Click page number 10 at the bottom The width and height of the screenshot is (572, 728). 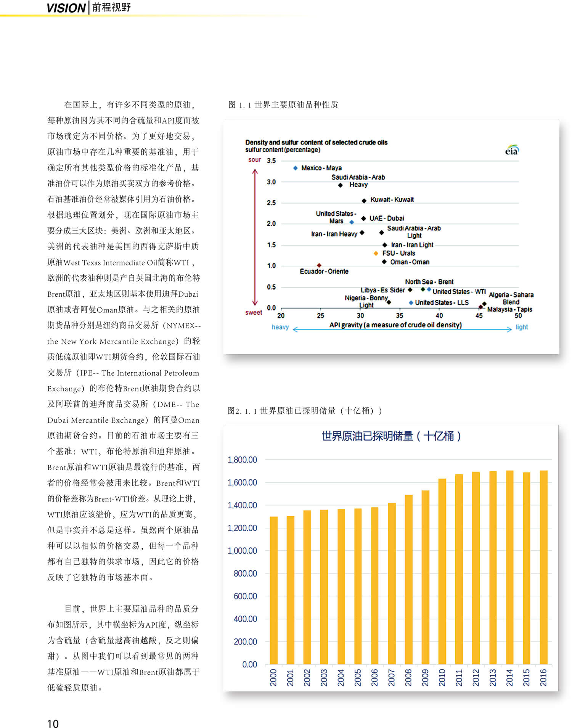(53, 723)
